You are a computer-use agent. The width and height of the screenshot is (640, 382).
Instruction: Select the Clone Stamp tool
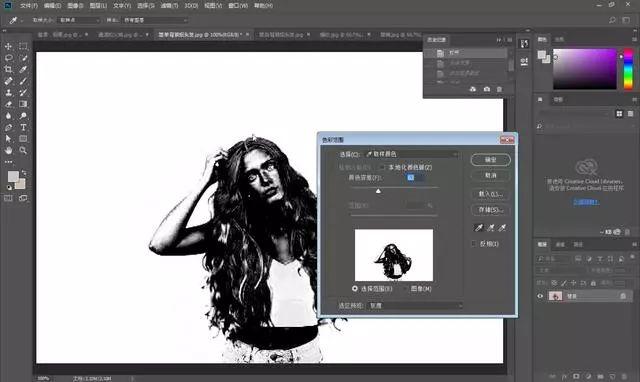8,93
